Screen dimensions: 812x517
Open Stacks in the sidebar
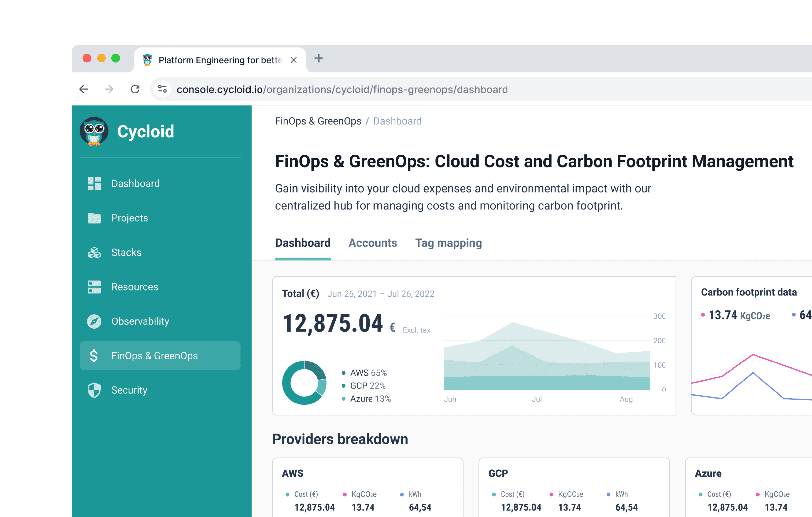pyautogui.click(x=160, y=252)
